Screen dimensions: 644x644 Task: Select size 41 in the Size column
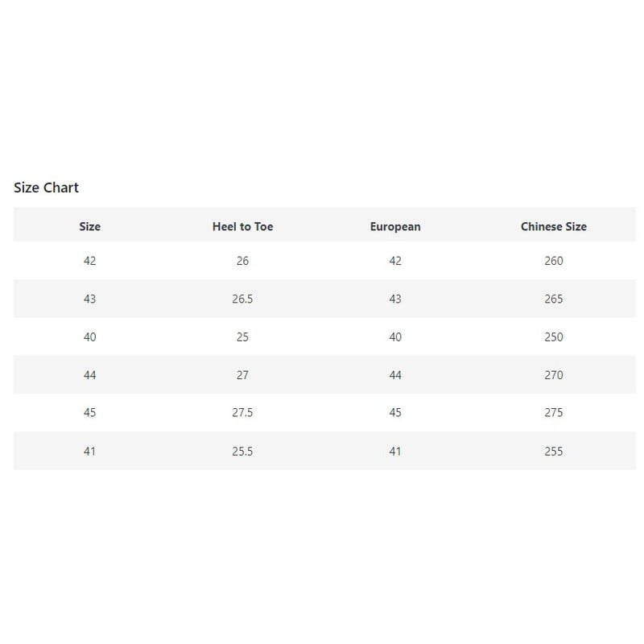[x=89, y=452]
